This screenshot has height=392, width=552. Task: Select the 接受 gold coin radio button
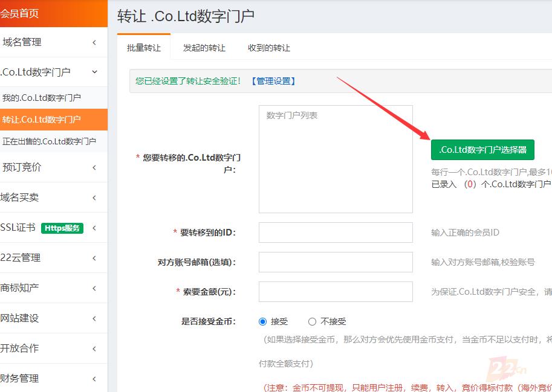(262, 322)
